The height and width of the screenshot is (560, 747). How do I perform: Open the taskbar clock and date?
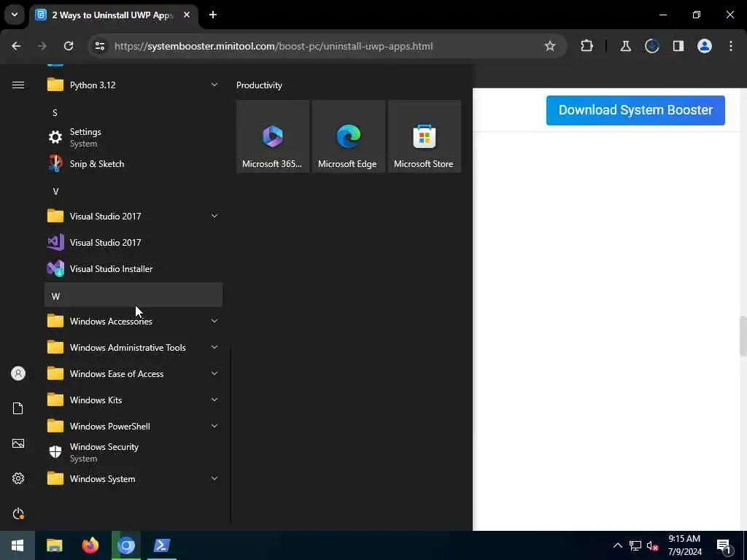pyautogui.click(x=684, y=545)
